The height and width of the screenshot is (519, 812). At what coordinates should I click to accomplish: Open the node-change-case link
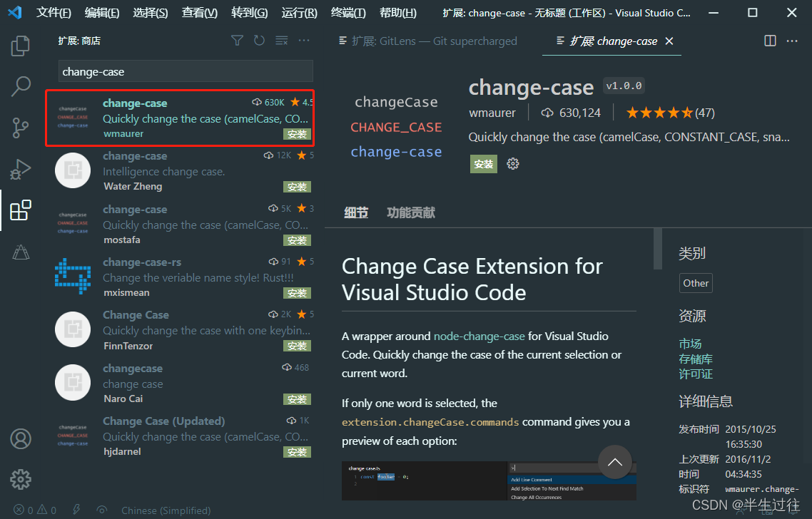pyautogui.click(x=479, y=336)
